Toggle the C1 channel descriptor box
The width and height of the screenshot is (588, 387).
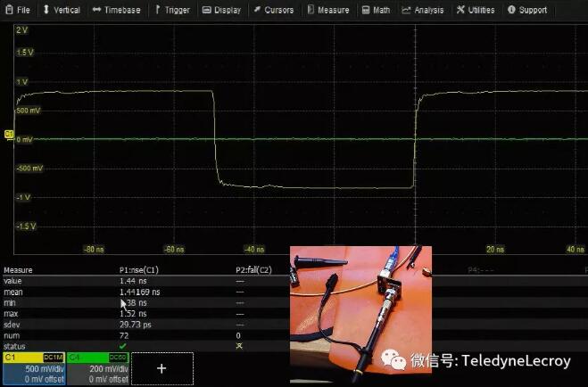[x=31, y=368]
